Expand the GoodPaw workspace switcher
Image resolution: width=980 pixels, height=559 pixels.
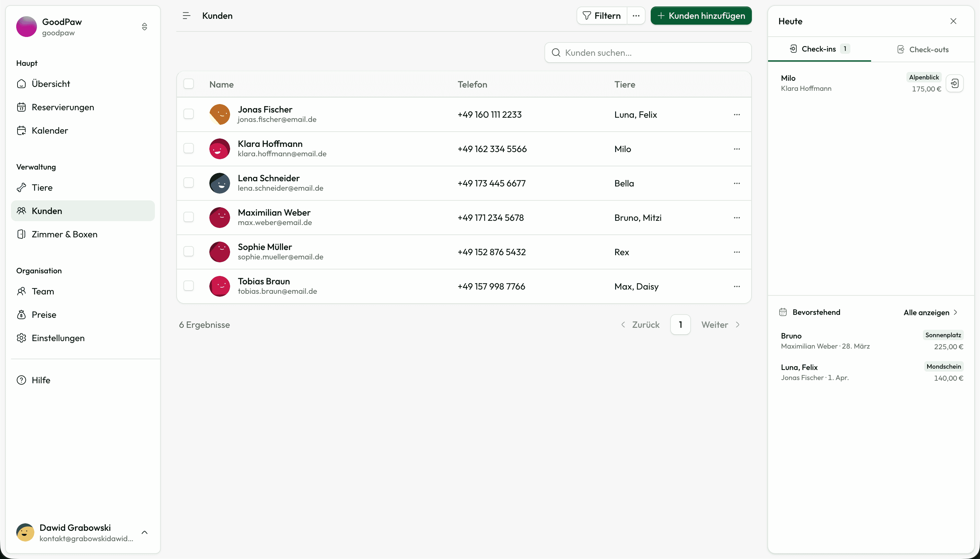point(144,27)
